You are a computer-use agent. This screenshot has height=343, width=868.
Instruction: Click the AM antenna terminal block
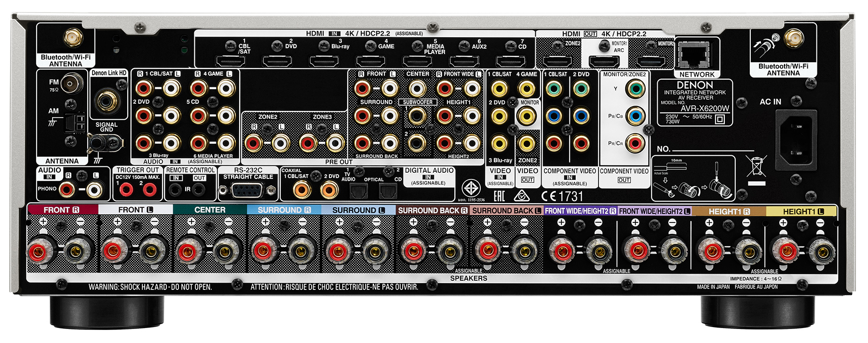pyautogui.click(x=76, y=123)
